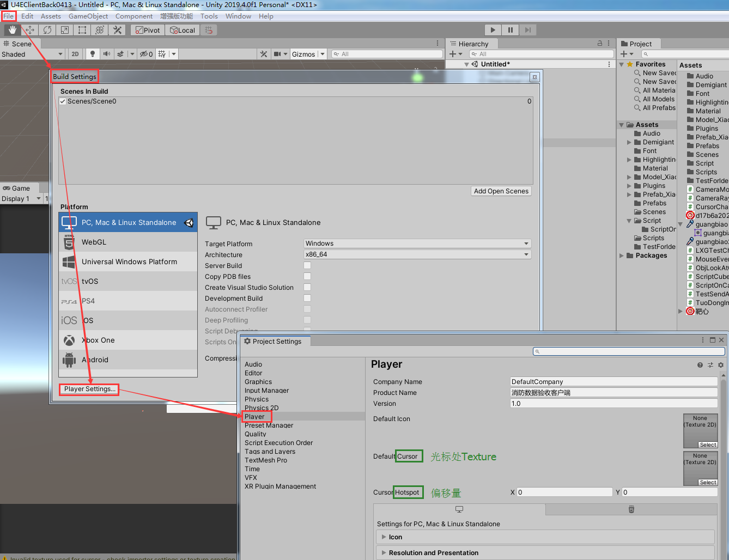Click the Pause button
The width and height of the screenshot is (729, 560).
[511, 30]
